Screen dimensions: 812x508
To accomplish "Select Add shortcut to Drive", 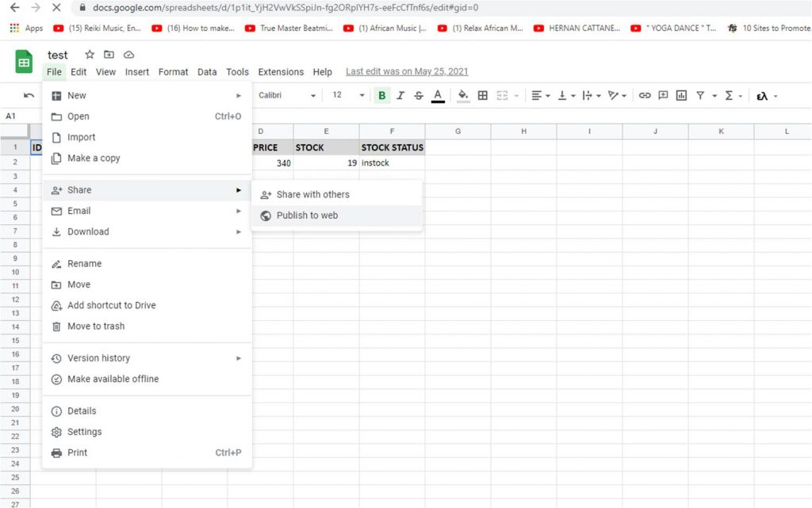I will coord(147,305).
